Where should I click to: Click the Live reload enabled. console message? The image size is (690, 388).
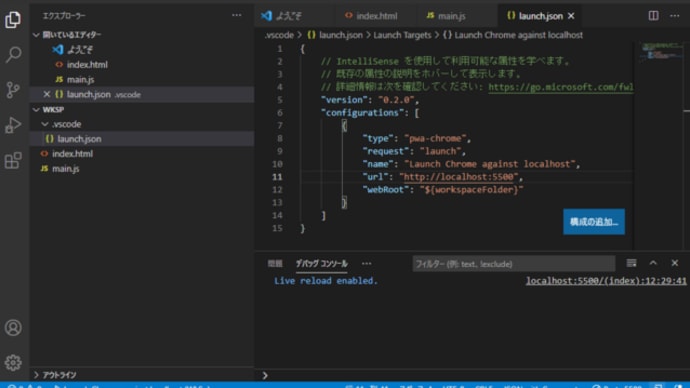click(326, 281)
